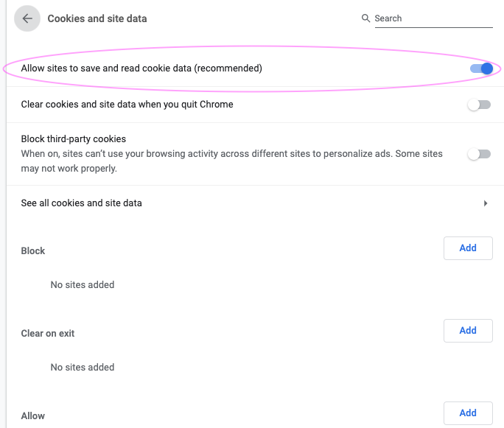Open See all cookies and site data
This screenshot has height=428, width=504.
coord(81,203)
